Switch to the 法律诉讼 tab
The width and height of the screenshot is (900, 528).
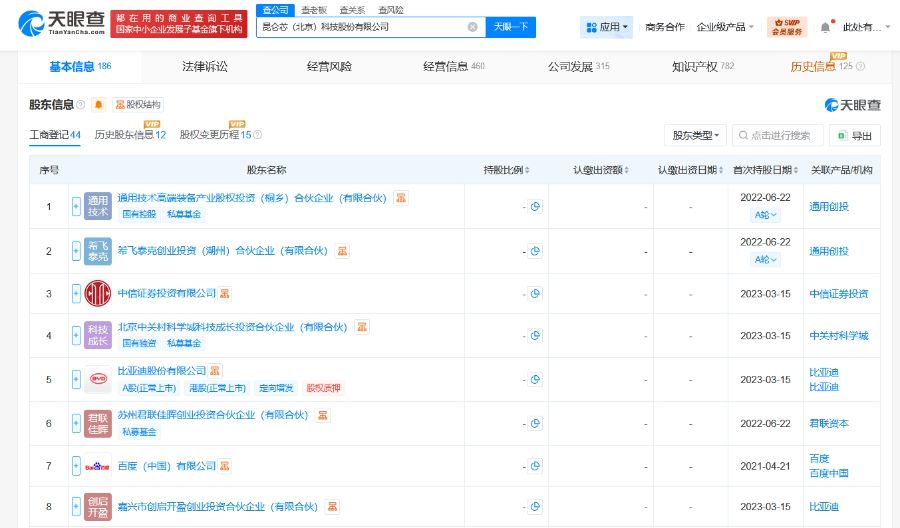[204, 66]
